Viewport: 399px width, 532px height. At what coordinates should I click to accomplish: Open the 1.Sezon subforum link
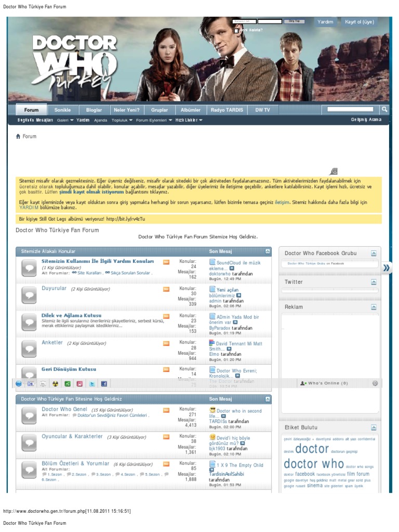pos(54,474)
